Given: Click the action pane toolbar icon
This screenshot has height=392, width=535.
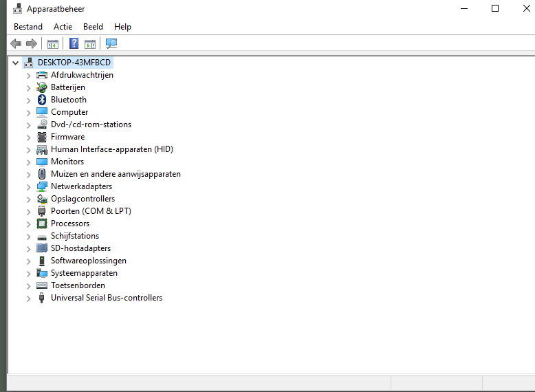Looking at the screenshot, I should 90,44.
